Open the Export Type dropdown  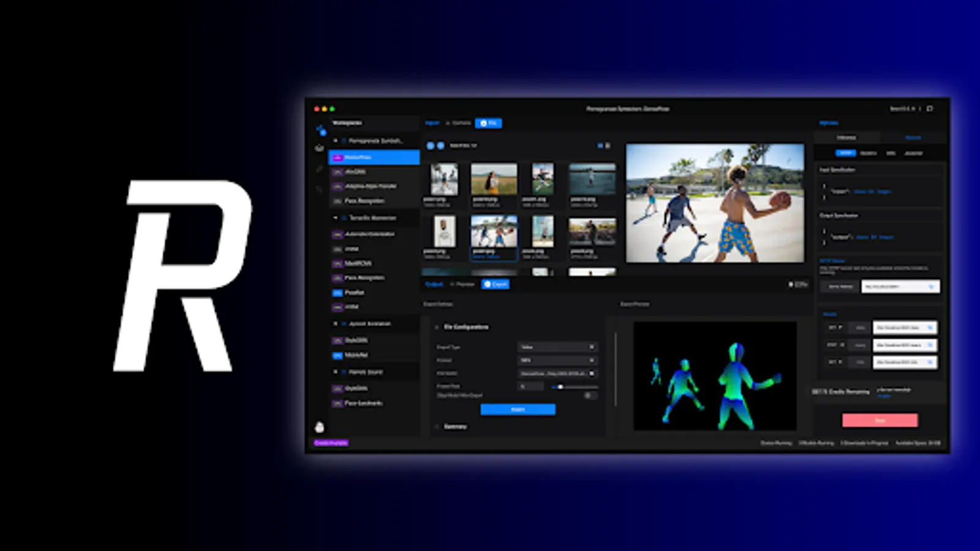(557, 347)
